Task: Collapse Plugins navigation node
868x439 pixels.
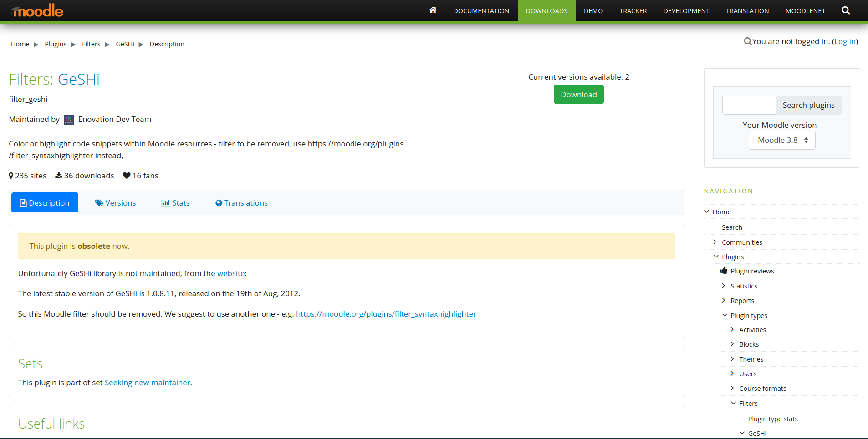Action: coord(716,257)
